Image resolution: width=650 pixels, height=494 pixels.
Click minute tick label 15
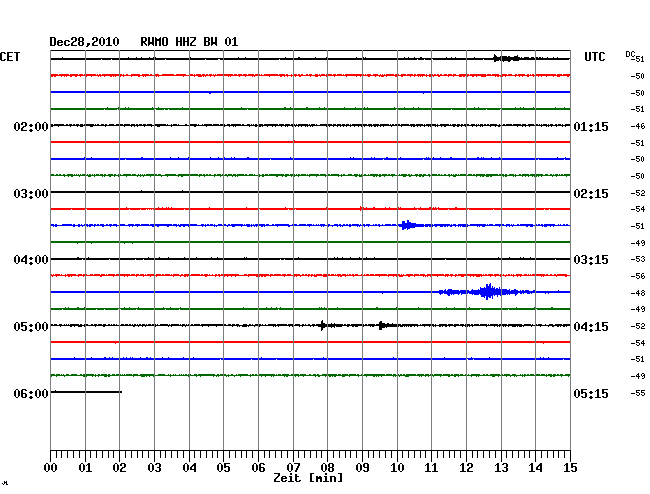(570, 468)
